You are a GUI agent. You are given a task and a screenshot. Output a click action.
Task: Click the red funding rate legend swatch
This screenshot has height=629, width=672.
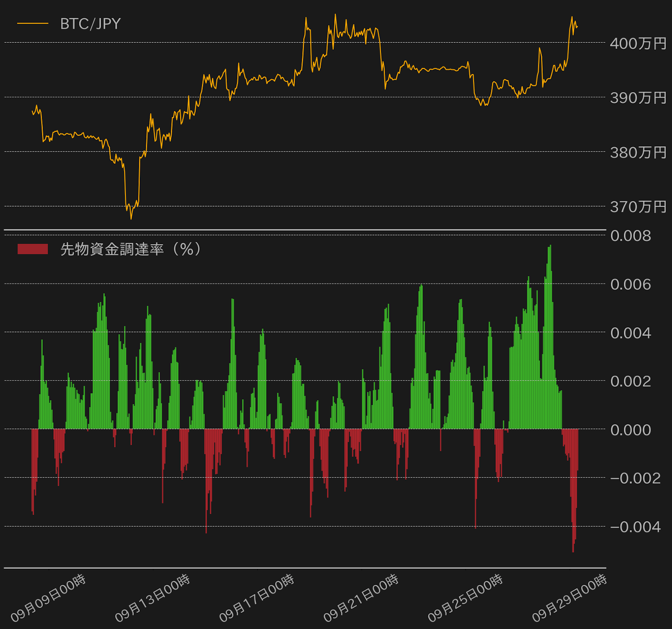(x=33, y=249)
